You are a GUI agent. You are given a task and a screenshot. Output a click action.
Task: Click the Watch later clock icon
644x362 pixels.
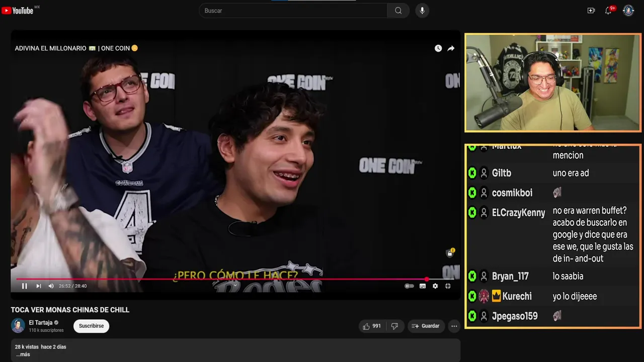click(x=438, y=48)
